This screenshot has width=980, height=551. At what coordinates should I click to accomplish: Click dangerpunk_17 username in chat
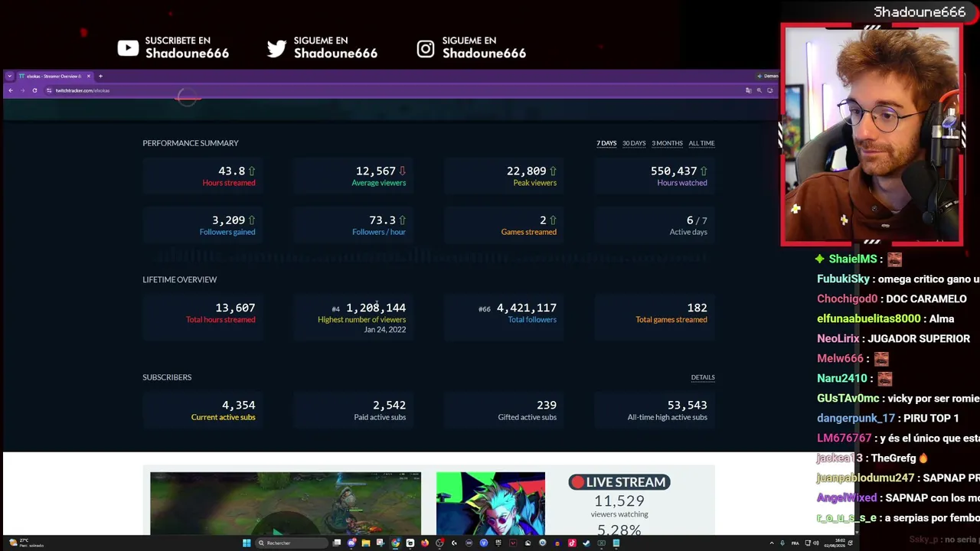pos(856,419)
